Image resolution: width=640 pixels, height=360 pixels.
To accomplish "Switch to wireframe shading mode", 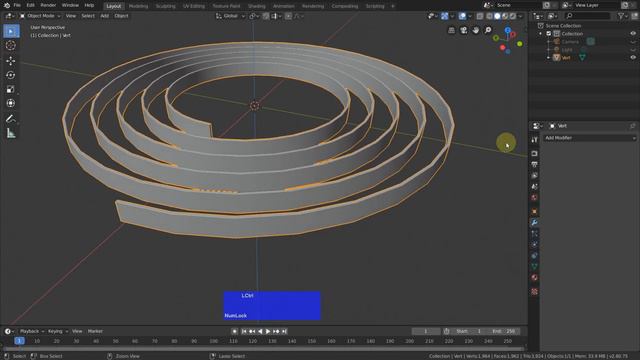I will pos(489,16).
